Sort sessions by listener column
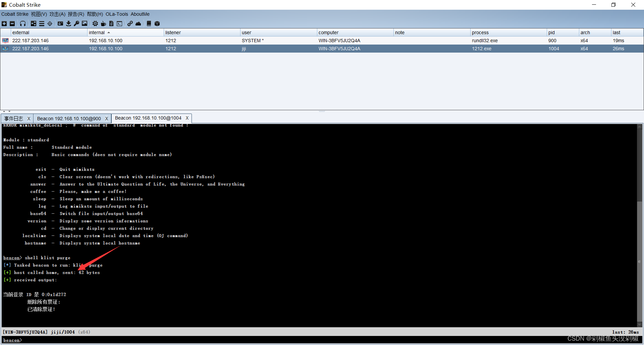Screen dimensions: 644x345 point(202,32)
